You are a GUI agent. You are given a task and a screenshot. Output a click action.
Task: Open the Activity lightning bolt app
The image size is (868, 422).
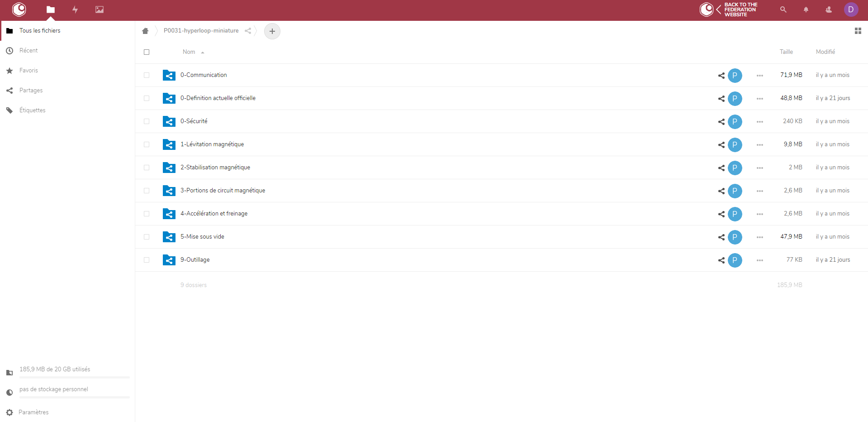click(x=75, y=10)
